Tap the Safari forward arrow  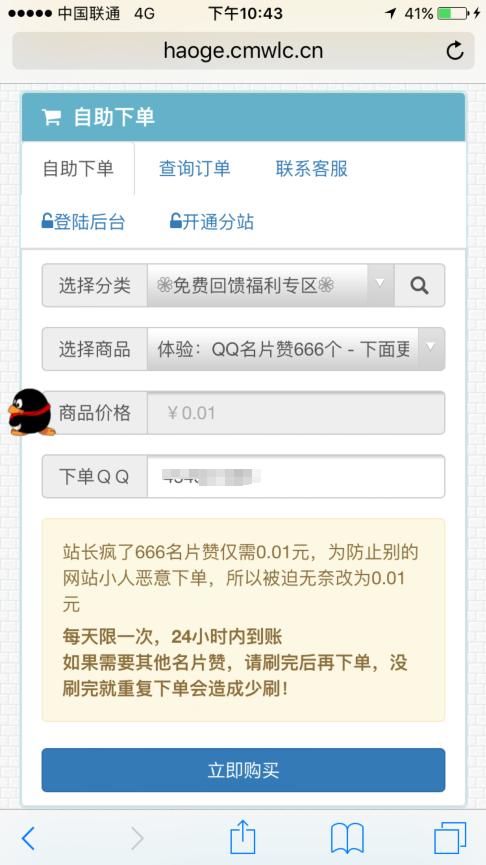coord(137,839)
